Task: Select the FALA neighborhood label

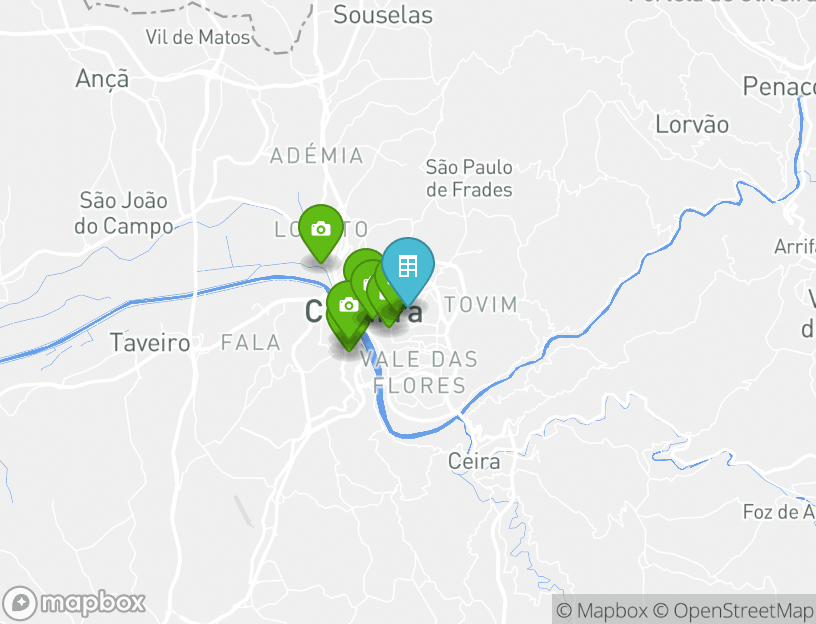Action: tap(251, 342)
